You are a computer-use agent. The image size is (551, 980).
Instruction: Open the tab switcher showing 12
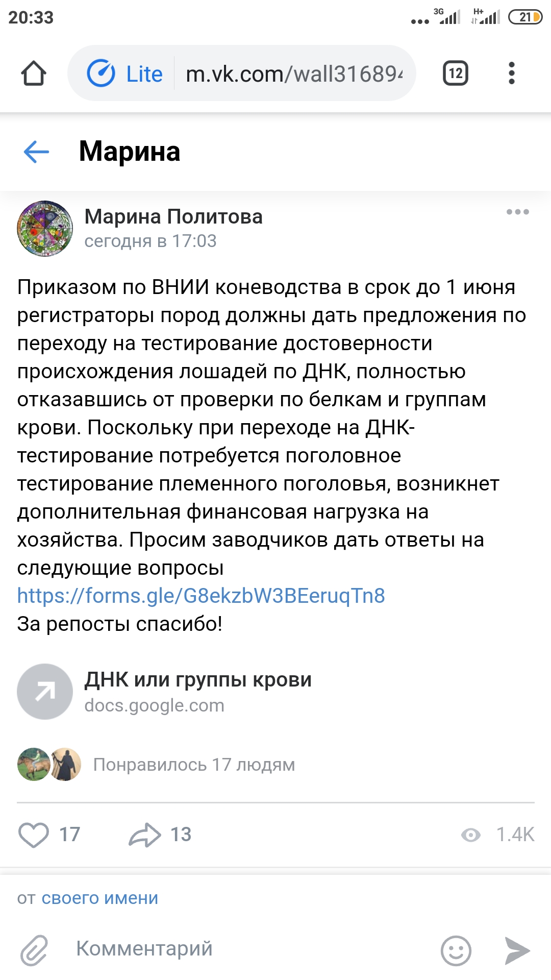click(x=455, y=73)
